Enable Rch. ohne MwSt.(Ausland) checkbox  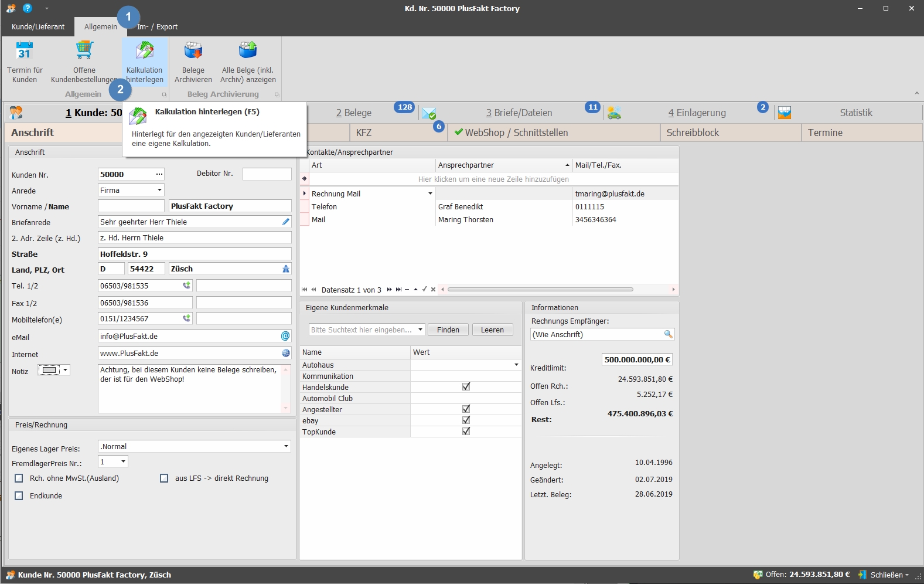click(x=19, y=478)
